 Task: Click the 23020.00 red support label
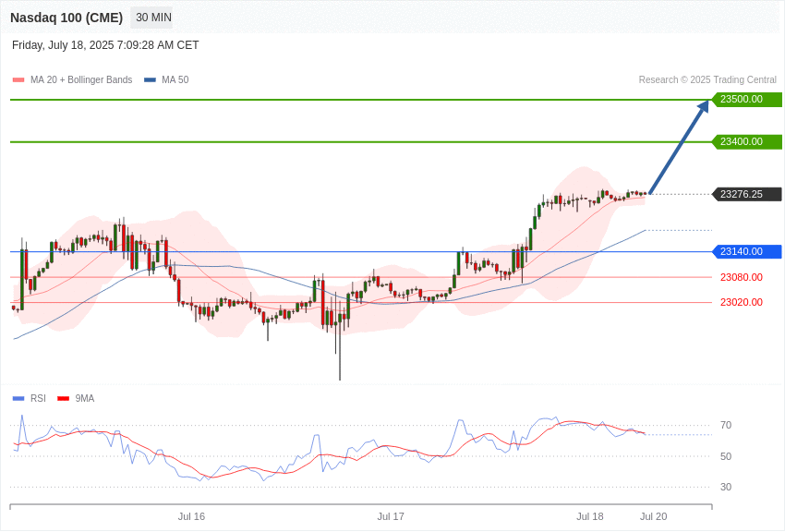coord(742,302)
